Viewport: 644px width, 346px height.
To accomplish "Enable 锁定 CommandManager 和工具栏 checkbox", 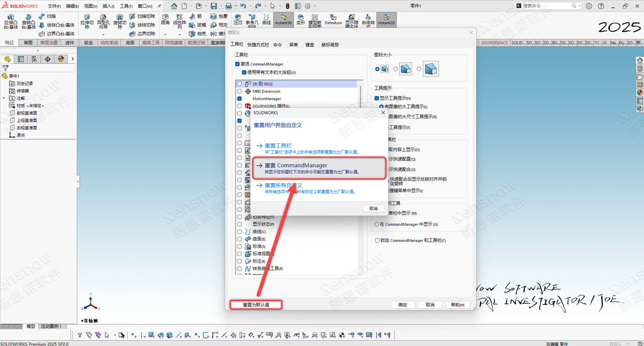I will point(377,240).
